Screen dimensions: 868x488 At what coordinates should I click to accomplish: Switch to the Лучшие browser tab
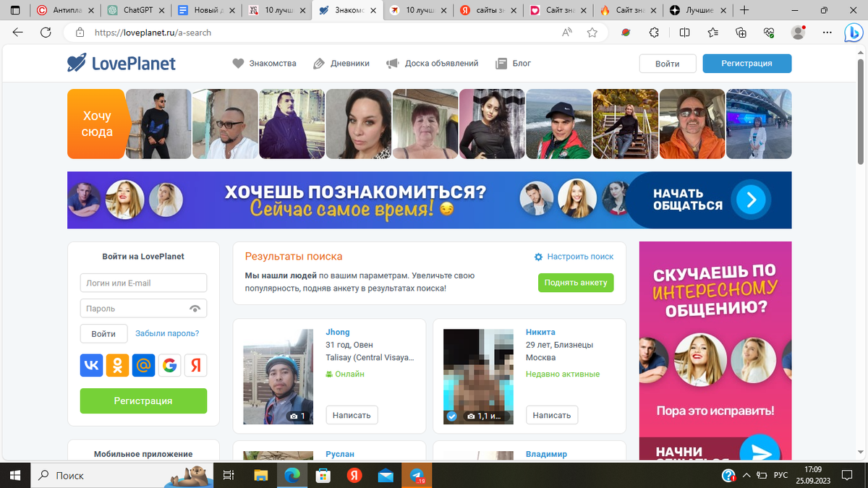697,10
